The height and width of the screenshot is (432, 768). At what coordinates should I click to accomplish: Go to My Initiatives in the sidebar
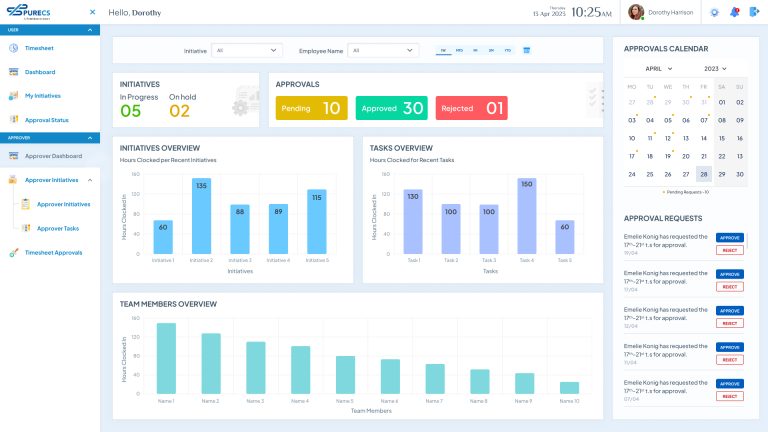pyautogui.click(x=42, y=96)
